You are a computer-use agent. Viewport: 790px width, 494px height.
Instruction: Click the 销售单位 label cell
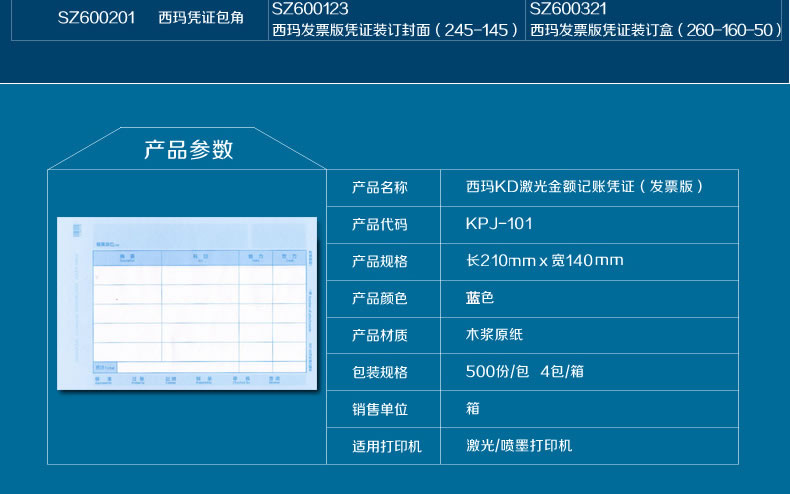click(x=383, y=409)
